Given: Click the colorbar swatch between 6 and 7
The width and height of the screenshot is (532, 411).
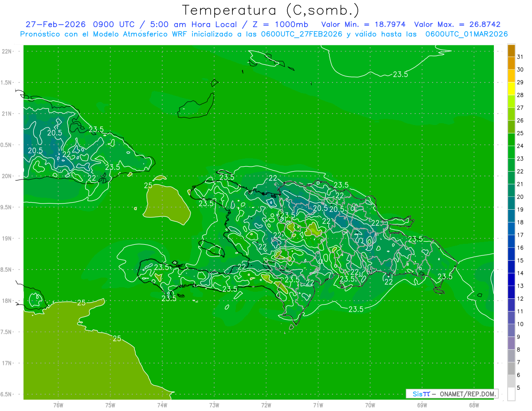Looking at the screenshot, I should click(x=511, y=369).
